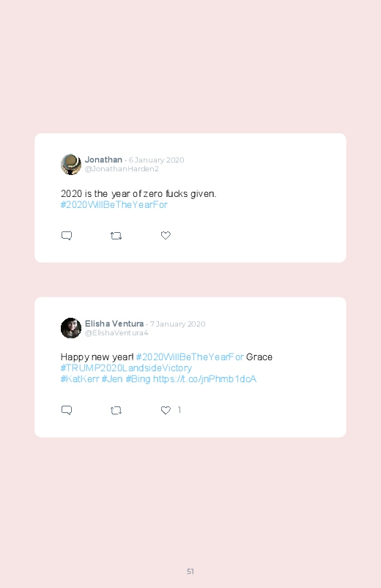This screenshot has width=381, height=588.
Task: Open the t.co/jnPhmb1dcA link
Action: click(x=204, y=379)
